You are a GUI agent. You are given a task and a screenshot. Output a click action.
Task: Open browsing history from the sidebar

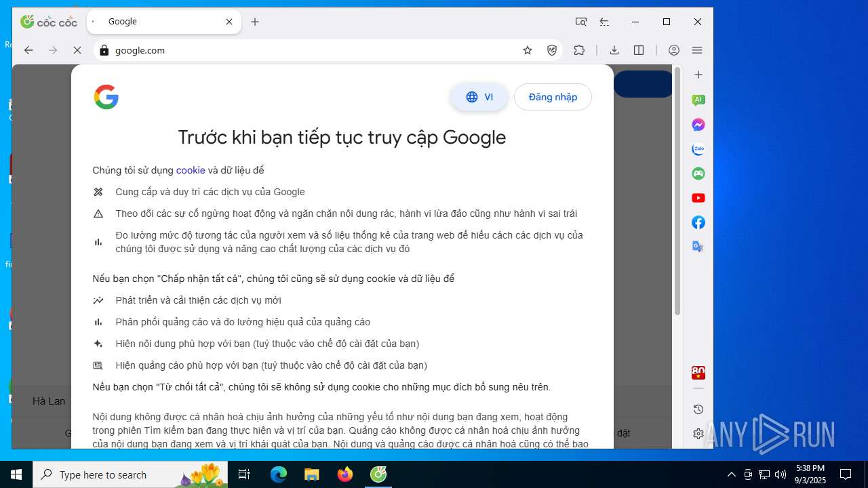(698, 409)
